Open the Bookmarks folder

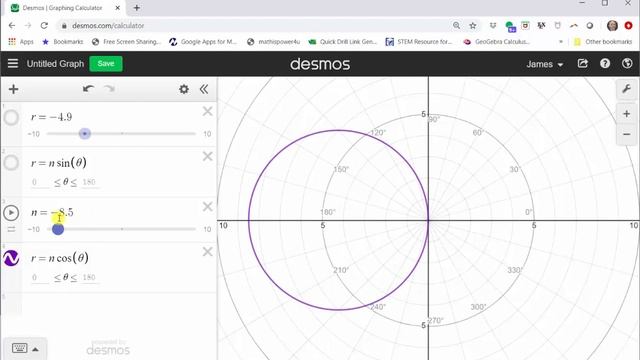coord(62,42)
